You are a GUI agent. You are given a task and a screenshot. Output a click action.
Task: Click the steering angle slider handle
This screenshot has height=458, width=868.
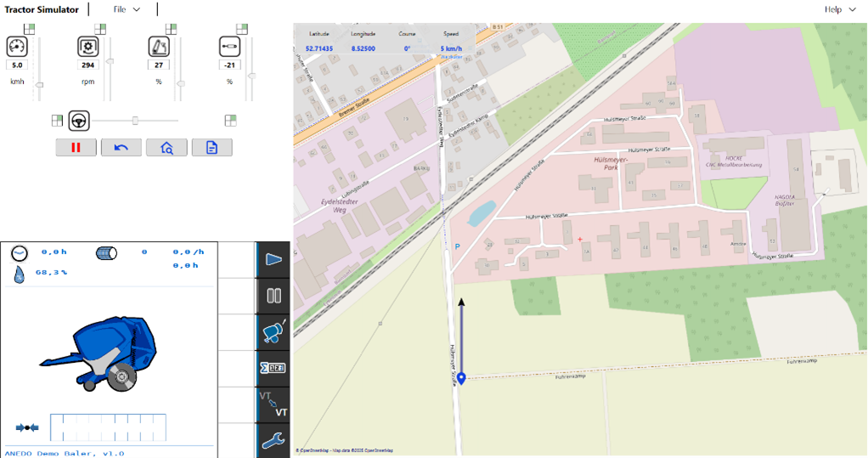coord(135,121)
